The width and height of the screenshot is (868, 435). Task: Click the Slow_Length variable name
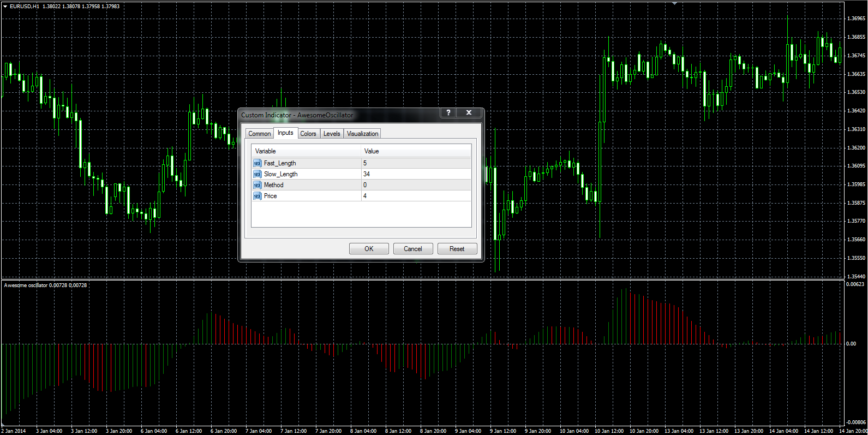point(281,174)
